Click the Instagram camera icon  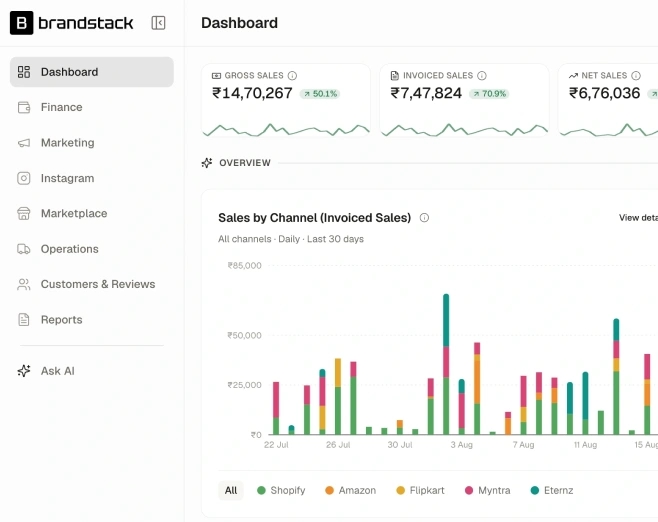pos(24,178)
